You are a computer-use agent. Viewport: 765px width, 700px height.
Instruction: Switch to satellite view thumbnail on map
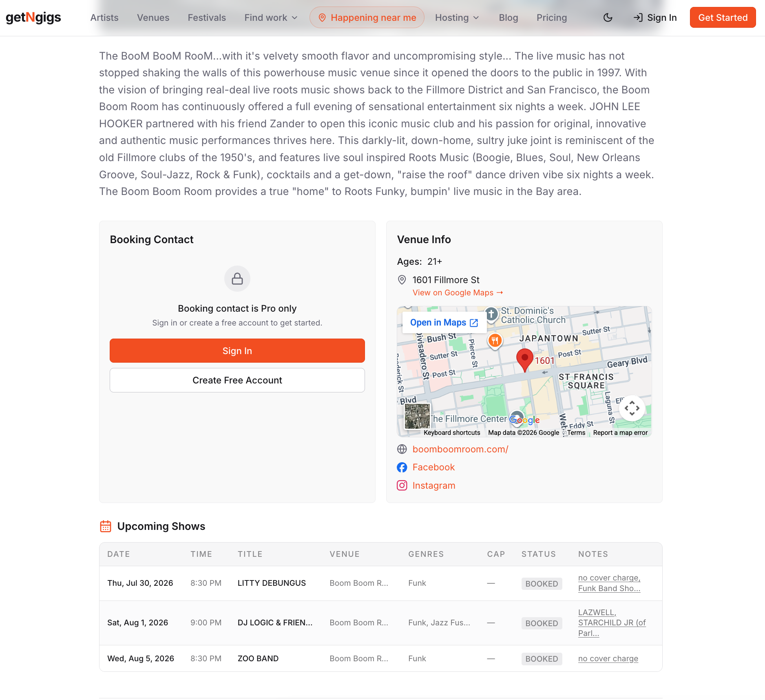click(x=417, y=416)
